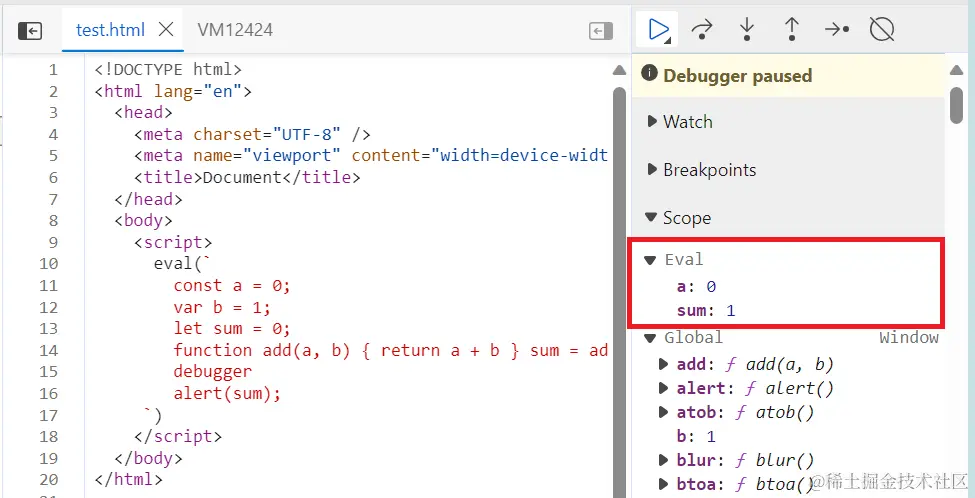Click the meta charset line
Screen dimensions: 975x498
(252, 134)
